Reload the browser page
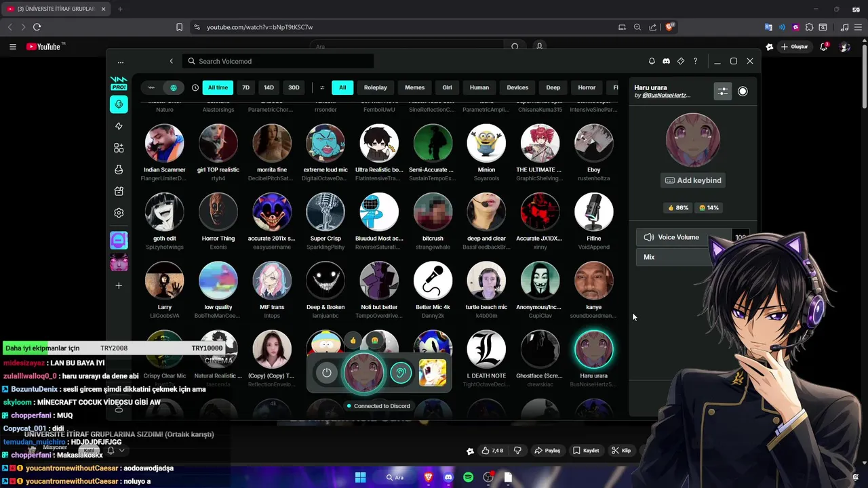 [x=37, y=27]
